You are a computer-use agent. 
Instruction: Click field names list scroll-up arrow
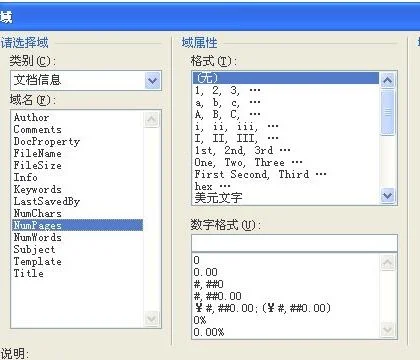click(152, 119)
